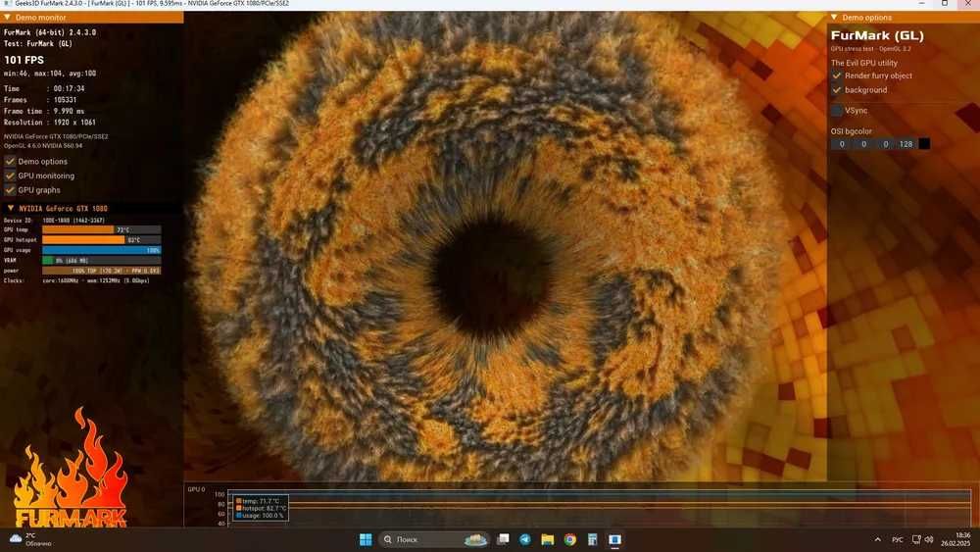Click the blue GPU usage bar

click(x=101, y=250)
